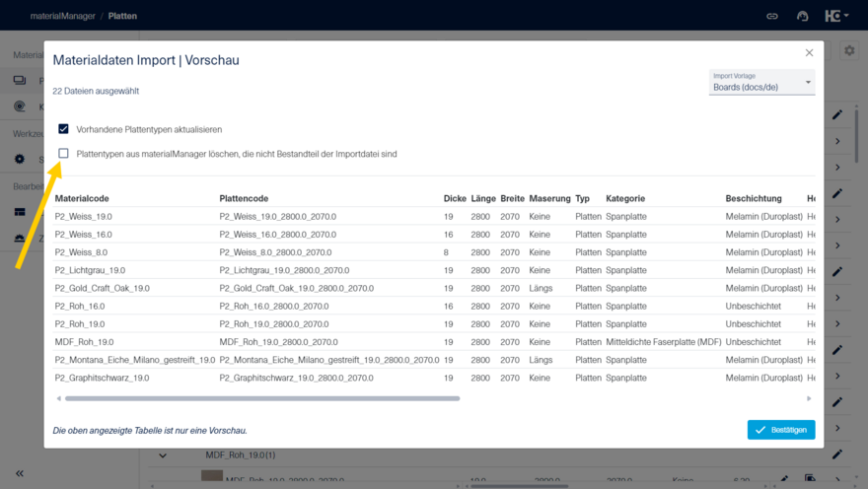Click the Platten breadcrumb item
The height and width of the screenshot is (489, 868).
[x=122, y=16]
